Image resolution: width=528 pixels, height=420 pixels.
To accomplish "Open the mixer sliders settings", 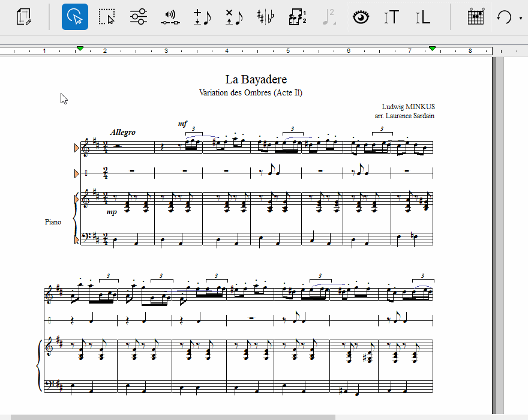I will (x=139, y=17).
